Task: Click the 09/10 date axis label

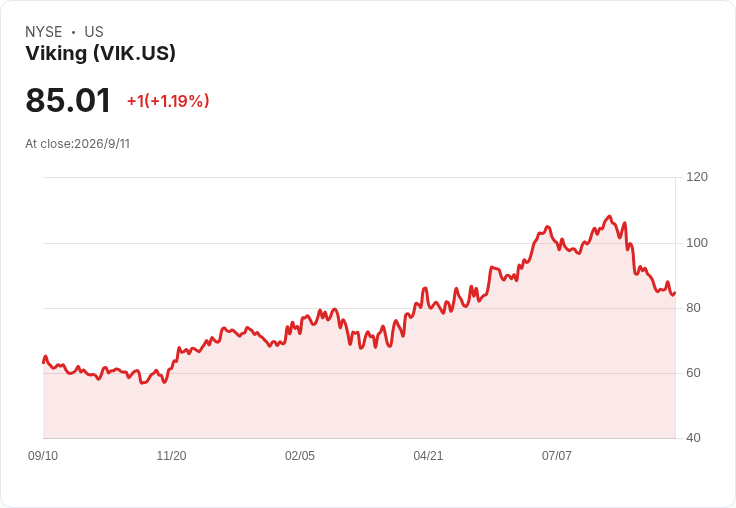Action: tap(43, 455)
